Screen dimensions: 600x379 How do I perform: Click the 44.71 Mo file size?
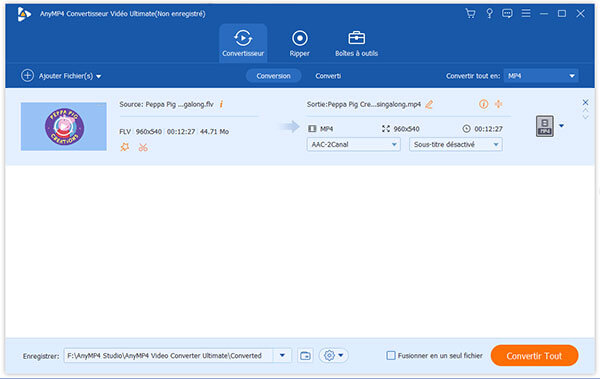click(x=214, y=132)
